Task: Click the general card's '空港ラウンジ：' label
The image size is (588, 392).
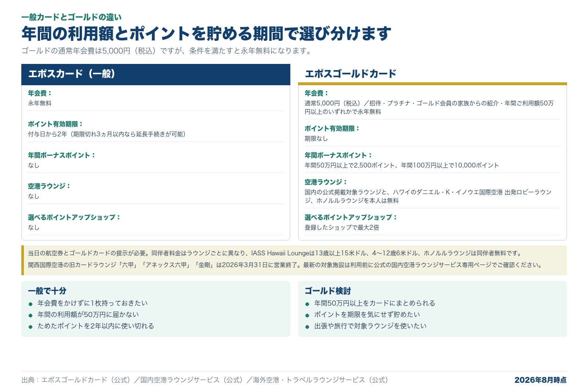Action: tap(49, 186)
